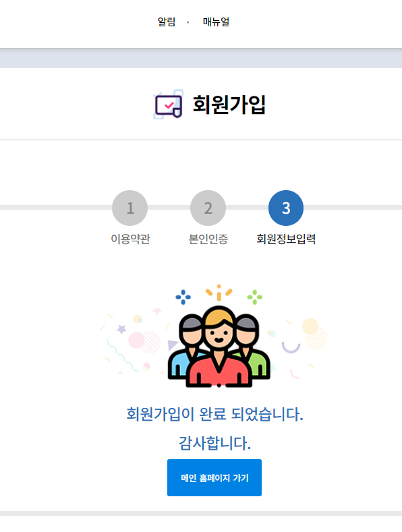Open the 매뉴얼 menu item
This screenshot has width=402, height=532.
[x=216, y=22]
